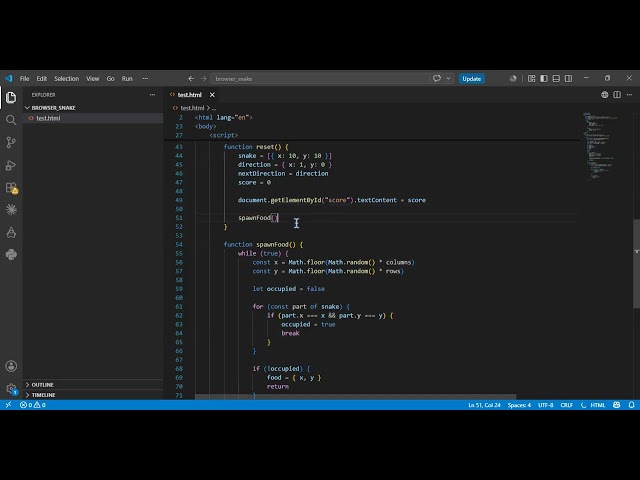This screenshot has width=640, height=480.
Task: Toggle the primary side bar
Action: click(544, 78)
